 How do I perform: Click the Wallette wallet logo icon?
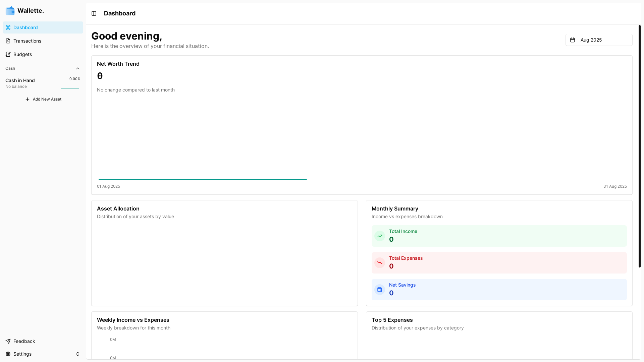(10, 11)
